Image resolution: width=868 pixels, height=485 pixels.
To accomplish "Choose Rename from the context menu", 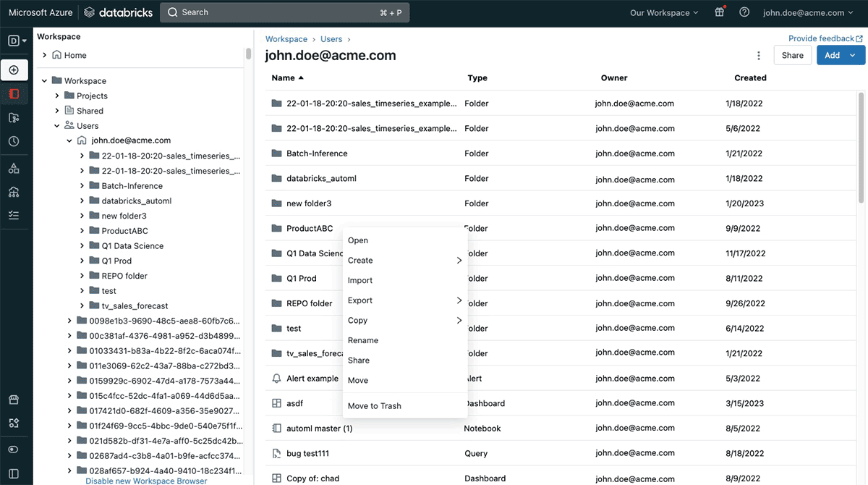I will [362, 339].
